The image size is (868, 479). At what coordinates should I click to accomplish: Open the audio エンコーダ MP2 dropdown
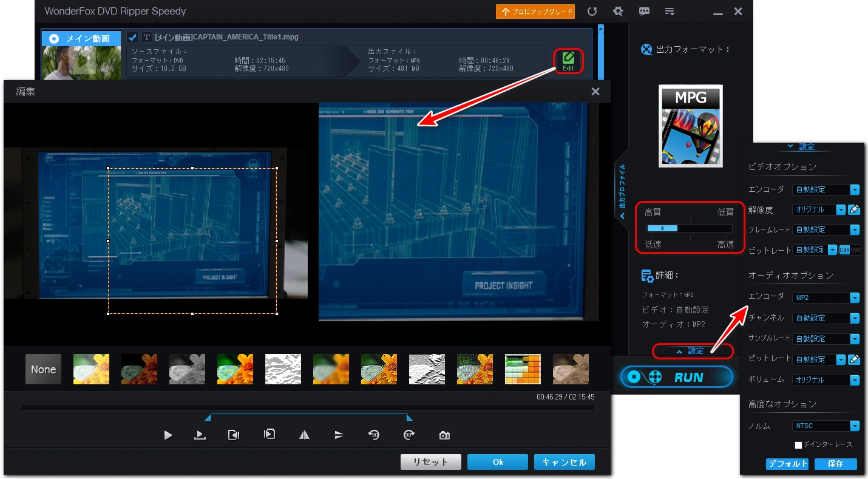(826, 297)
